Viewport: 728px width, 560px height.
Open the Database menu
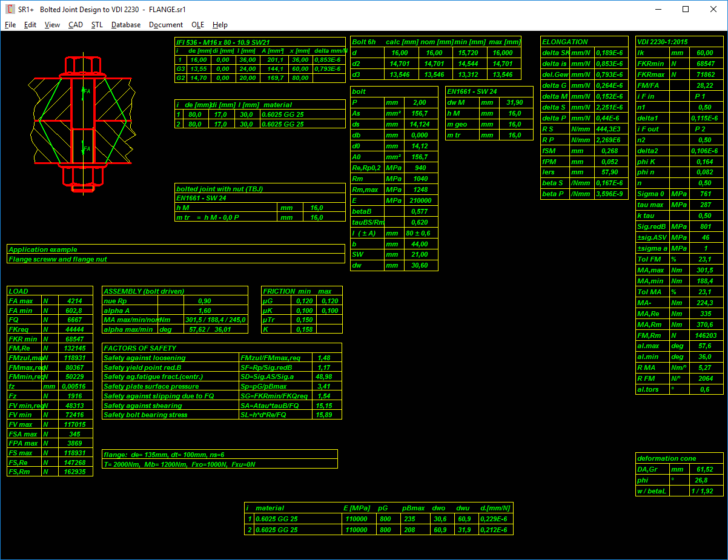tap(126, 25)
